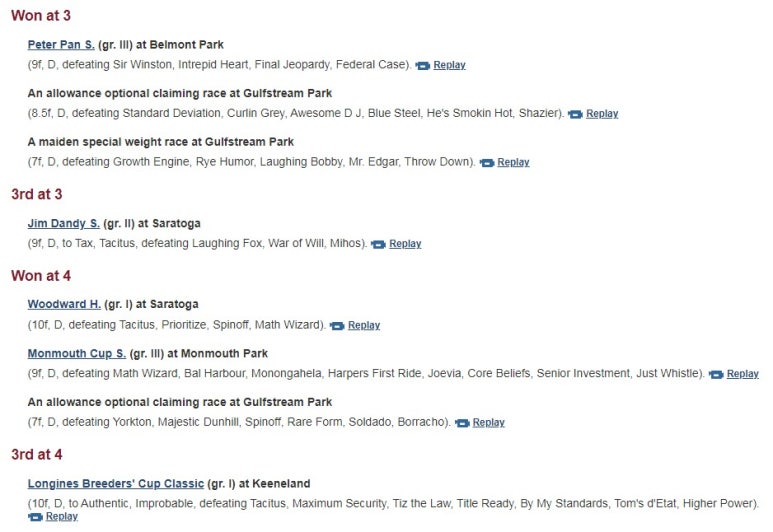Click camera icon for Breeders' Cup Classic replay
The image size is (773, 532).
pyautogui.click(x=35, y=517)
